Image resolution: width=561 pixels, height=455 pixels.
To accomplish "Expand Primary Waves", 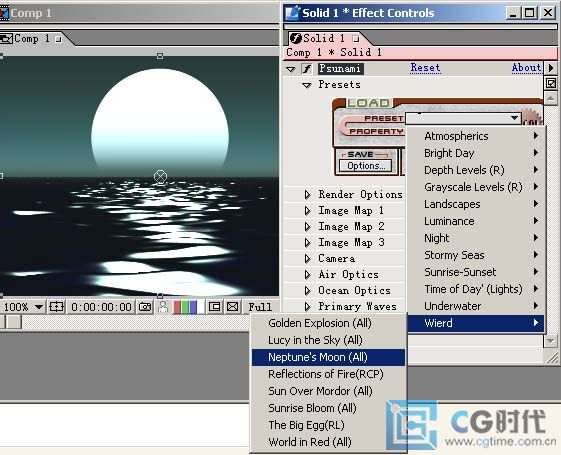I will click(307, 307).
